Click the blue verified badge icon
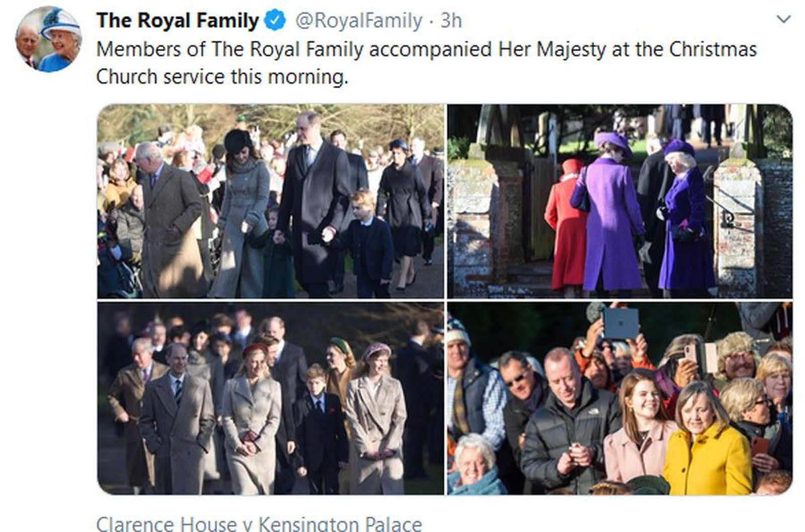 click(275, 21)
